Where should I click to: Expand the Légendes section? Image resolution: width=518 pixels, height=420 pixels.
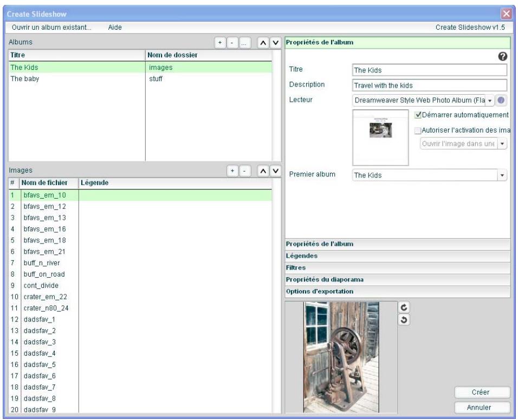pyautogui.click(x=397, y=256)
